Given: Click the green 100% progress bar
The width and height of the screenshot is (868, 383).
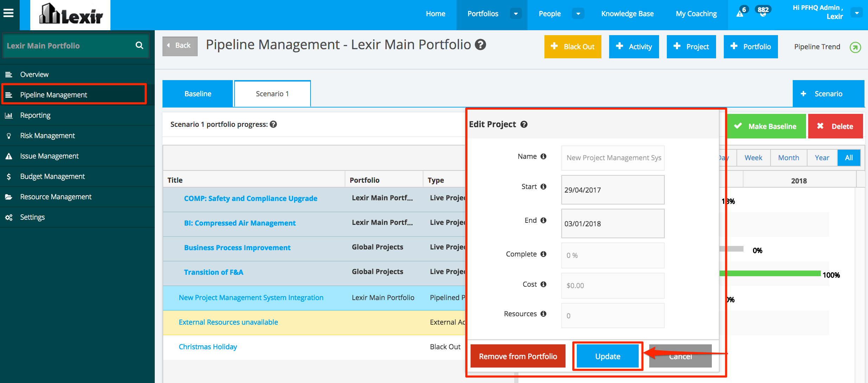Looking at the screenshot, I should click(x=770, y=273).
